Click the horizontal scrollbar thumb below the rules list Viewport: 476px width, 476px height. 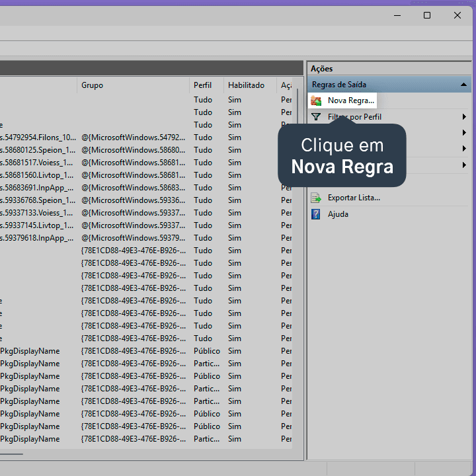click(x=11, y=454)
